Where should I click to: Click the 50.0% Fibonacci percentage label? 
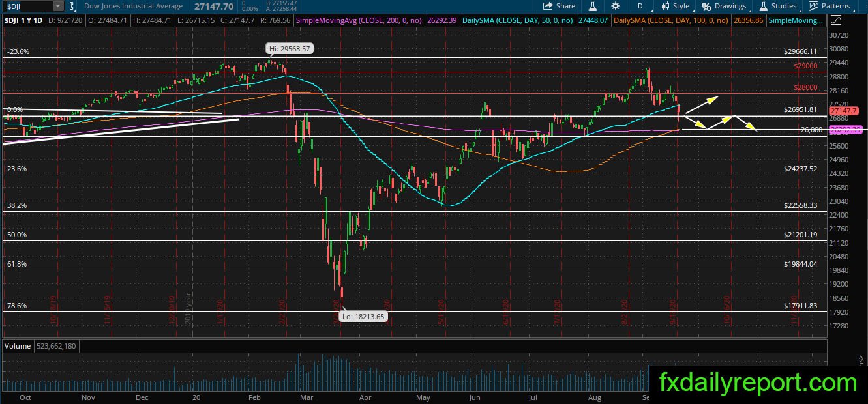16,235
